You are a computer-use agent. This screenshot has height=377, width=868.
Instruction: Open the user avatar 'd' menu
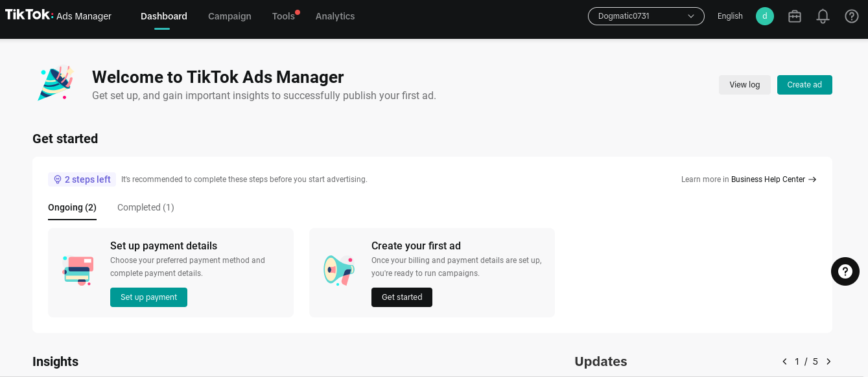coord(765,16)
